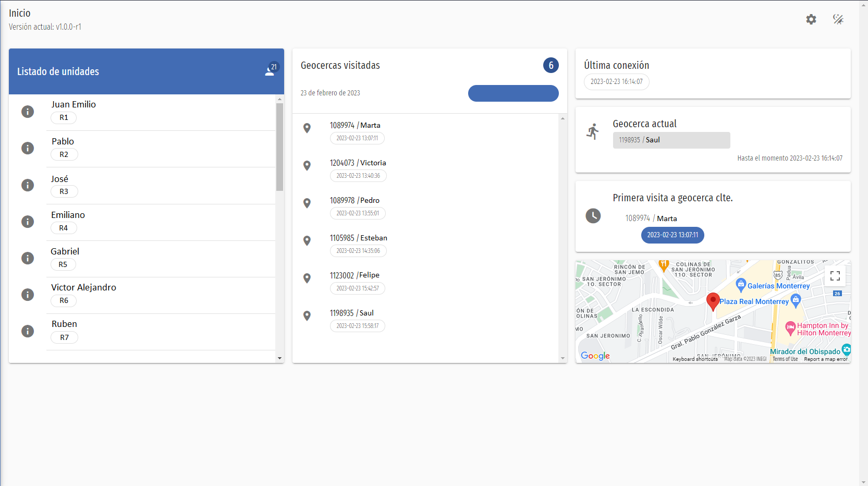Click Report a map error link
Screen dimensions: 868x486
tap(825, 359)
